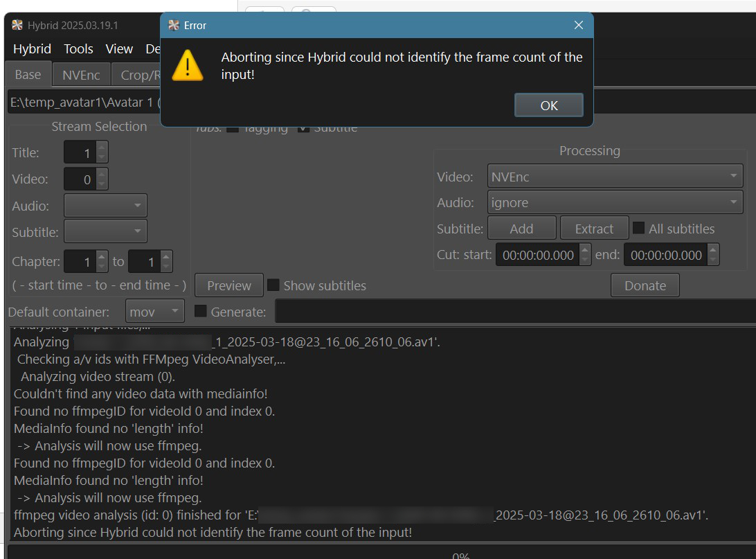Close the Error dialog with X
The width and height of the screenshot is (756, 559).
pos(579,25)
